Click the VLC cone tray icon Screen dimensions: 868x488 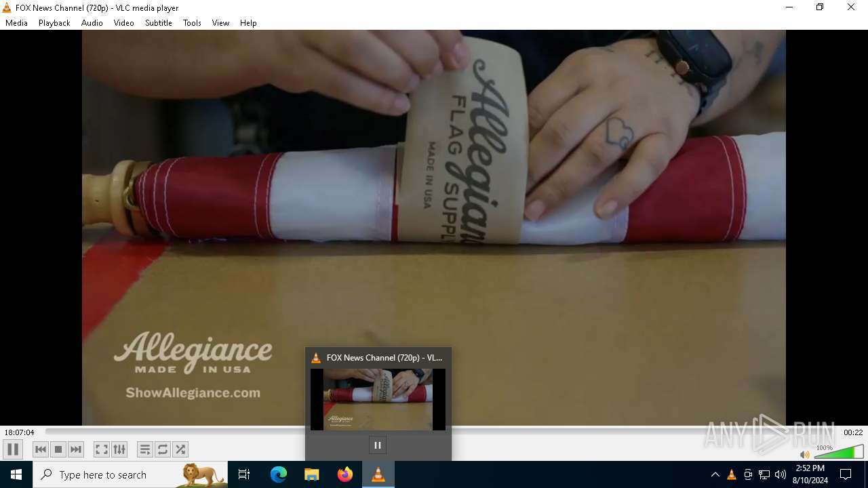(732, 474)
